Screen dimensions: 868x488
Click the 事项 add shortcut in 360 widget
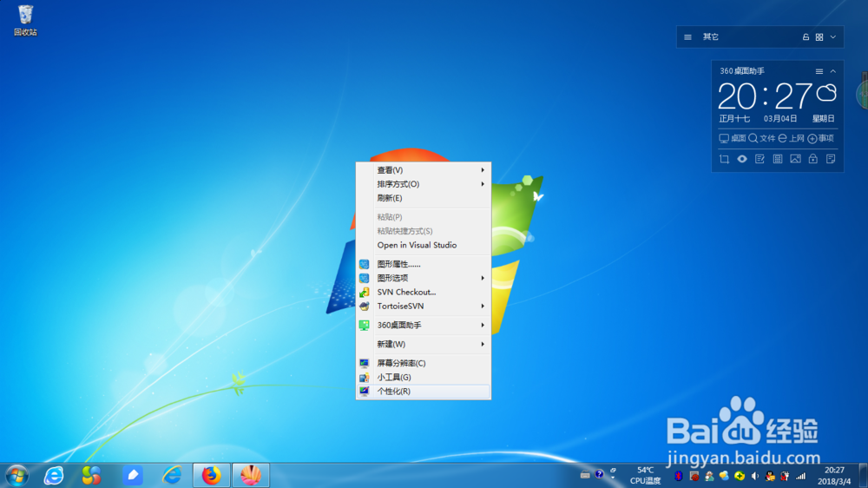pos(820,138)
